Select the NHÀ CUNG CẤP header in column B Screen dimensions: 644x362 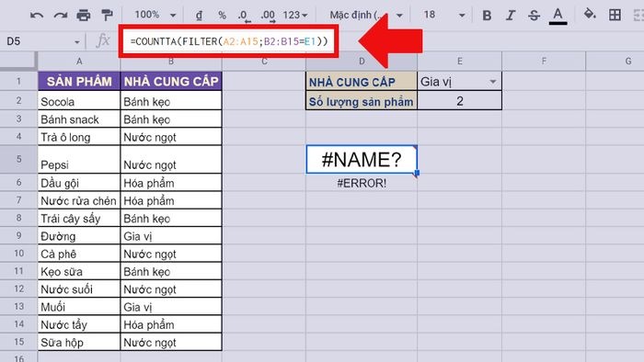pos(171,81)
